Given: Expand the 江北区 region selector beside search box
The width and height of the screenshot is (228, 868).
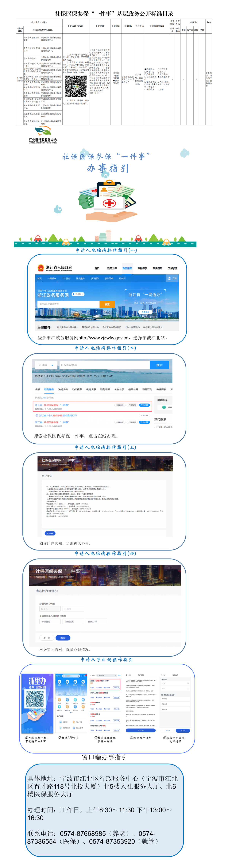Looking at the screenshot, I should 46,365.
